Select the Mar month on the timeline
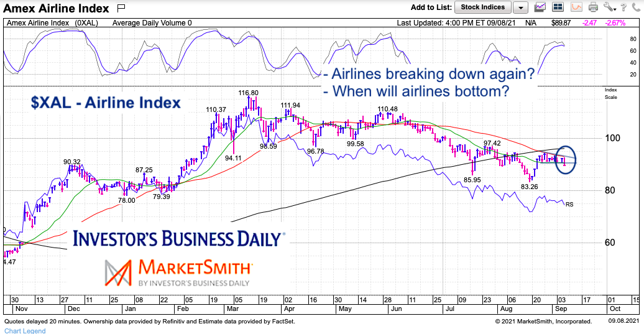 click(x=233, y=308)
